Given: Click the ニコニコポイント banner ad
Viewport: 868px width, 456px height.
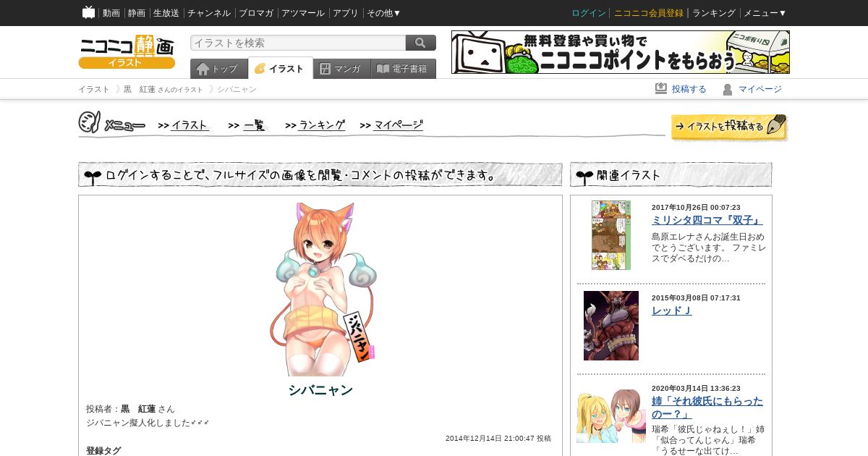Looking at the screenshot, I should pos(621,52).
